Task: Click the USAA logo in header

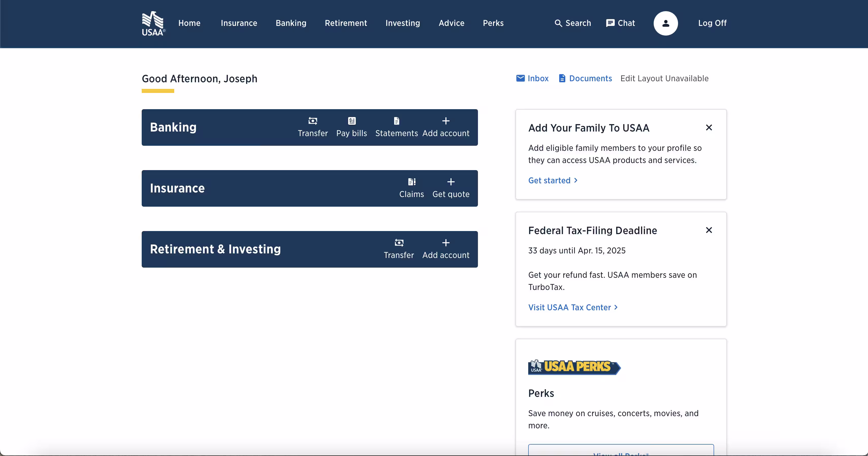Action: pos(153,23)
